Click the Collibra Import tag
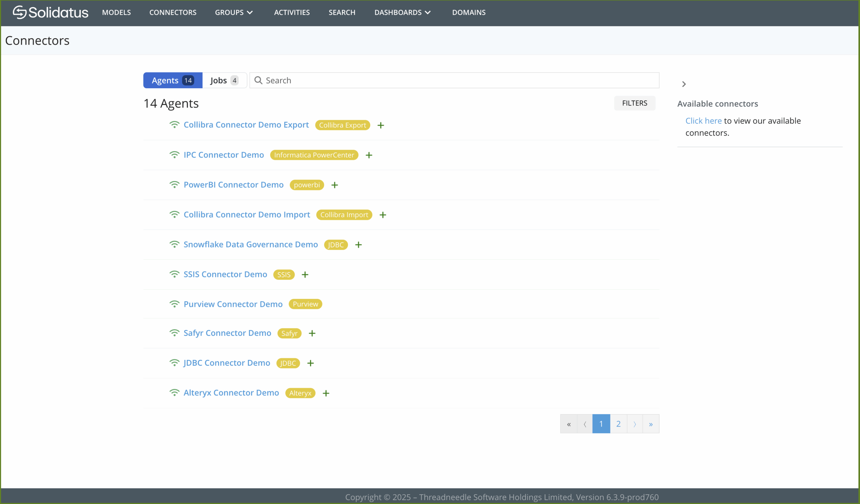The width and height of the screenshot is (860, 504). pyautogui.click(x=344, y=215)
